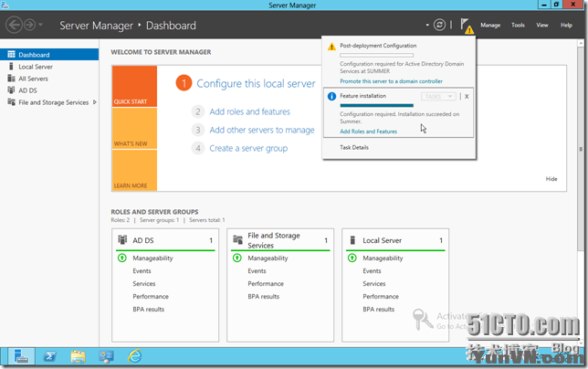Click File and Storage Services tile icon
588x369 pixels.
237,239
